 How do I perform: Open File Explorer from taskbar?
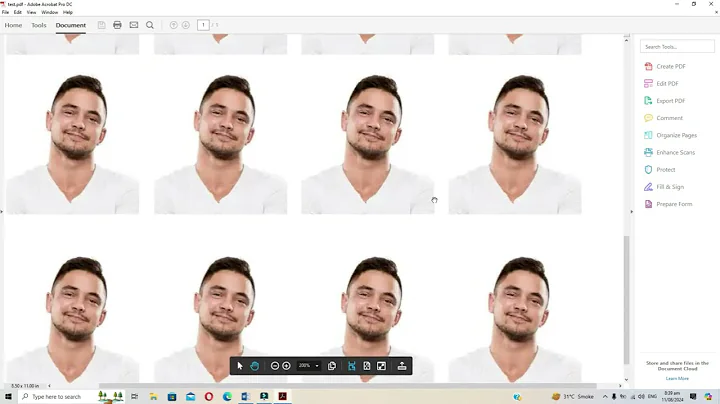(153, 396)
